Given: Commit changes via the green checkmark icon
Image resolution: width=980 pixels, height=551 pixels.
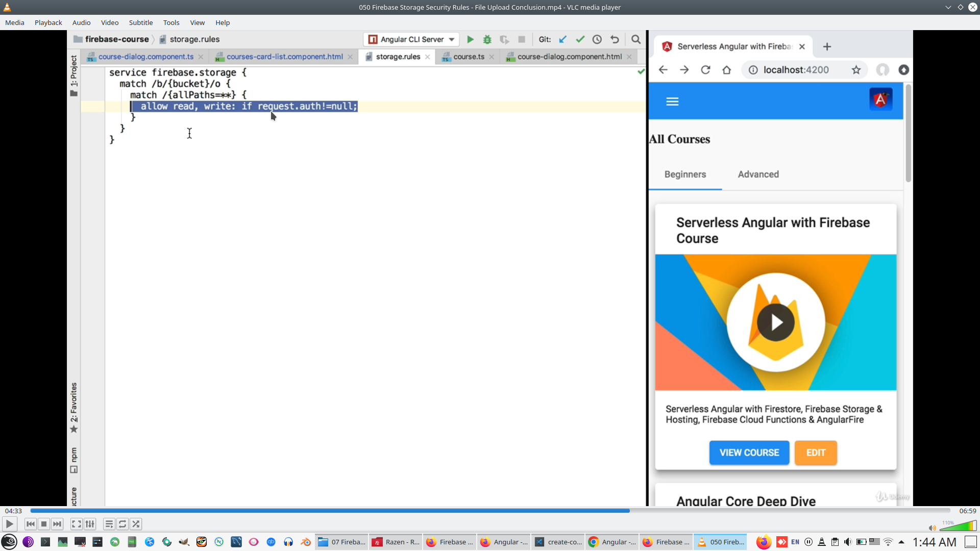Looking at the screenshot, I should pyautogui.click(x=580, y=39).
